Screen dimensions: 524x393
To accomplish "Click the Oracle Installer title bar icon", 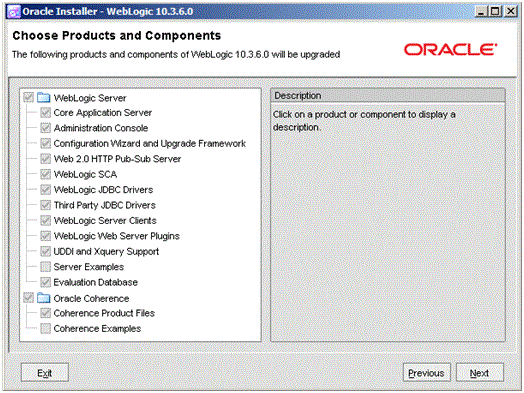I will (14, 12).
